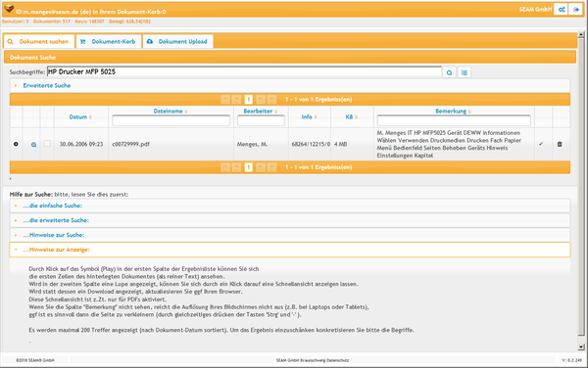Click the Dateiname filter input

[x=171, y=120]
